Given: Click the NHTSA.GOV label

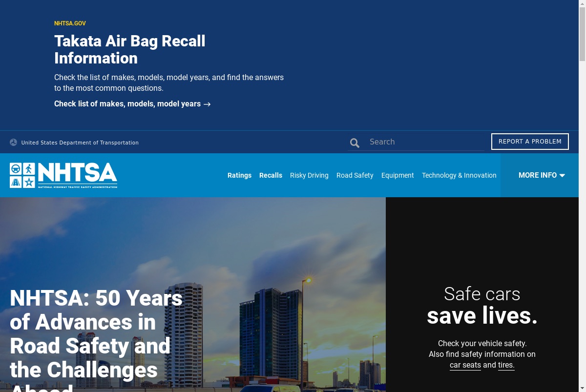Looking at the screenshot, I should (70, 23).
